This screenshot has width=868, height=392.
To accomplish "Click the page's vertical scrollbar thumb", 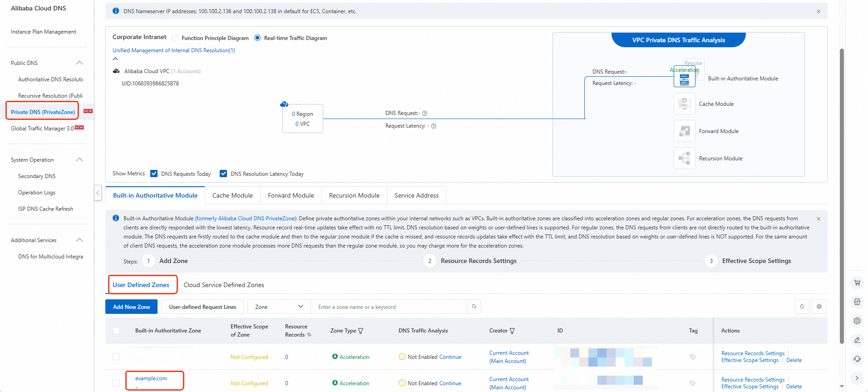I will [x=842, y=195].
